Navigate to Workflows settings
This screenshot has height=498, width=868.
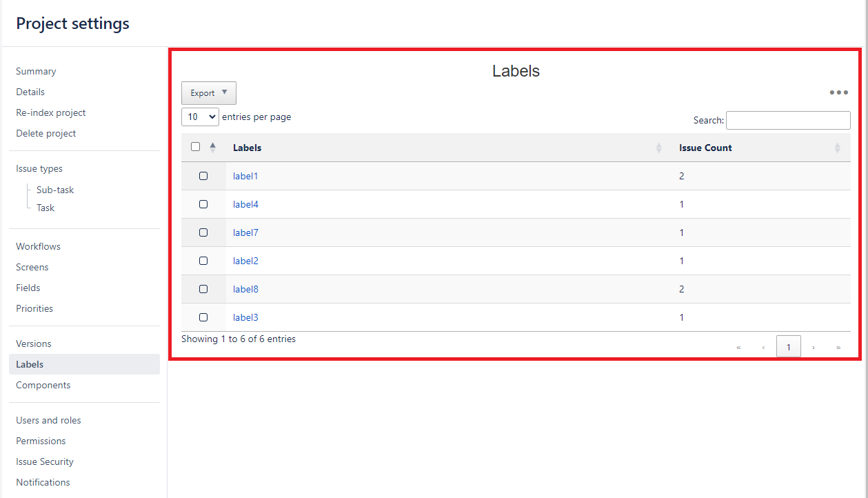tap(38, 246)
